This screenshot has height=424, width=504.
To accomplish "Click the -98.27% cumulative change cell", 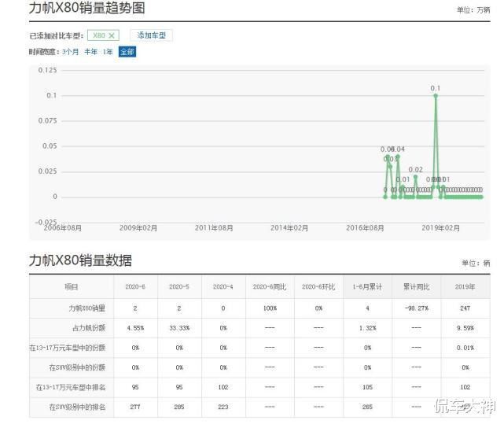I will (417, 308).
